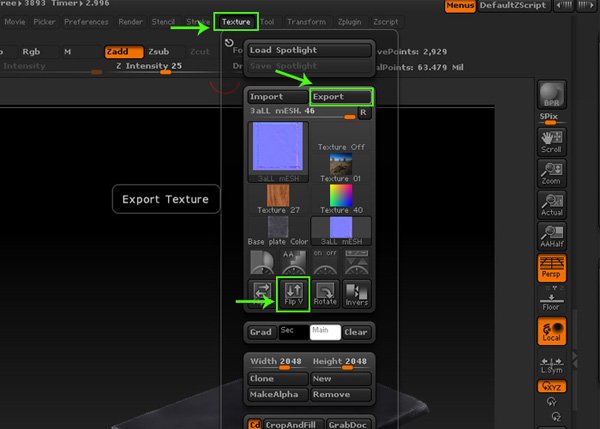
Task: Click the L.Sym symmetry icon
Action: point(551,366)
